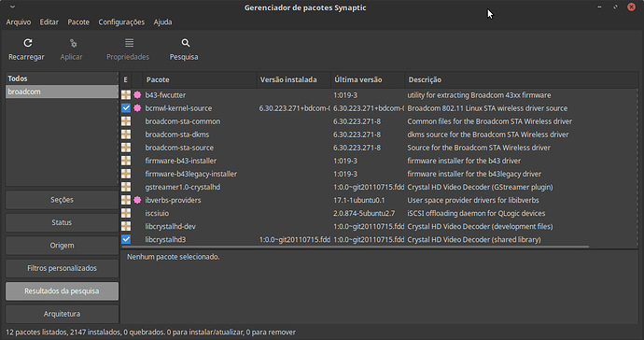This screenshot has height=340, width=644.
Task: Click description 'Broadcom 802.11 Linux STA wireless driver source'
Action: pos(487,108)
